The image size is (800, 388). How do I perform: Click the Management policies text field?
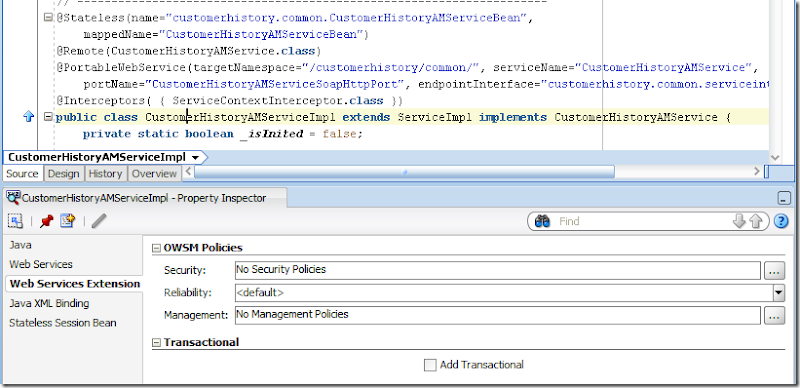[498, 315]
